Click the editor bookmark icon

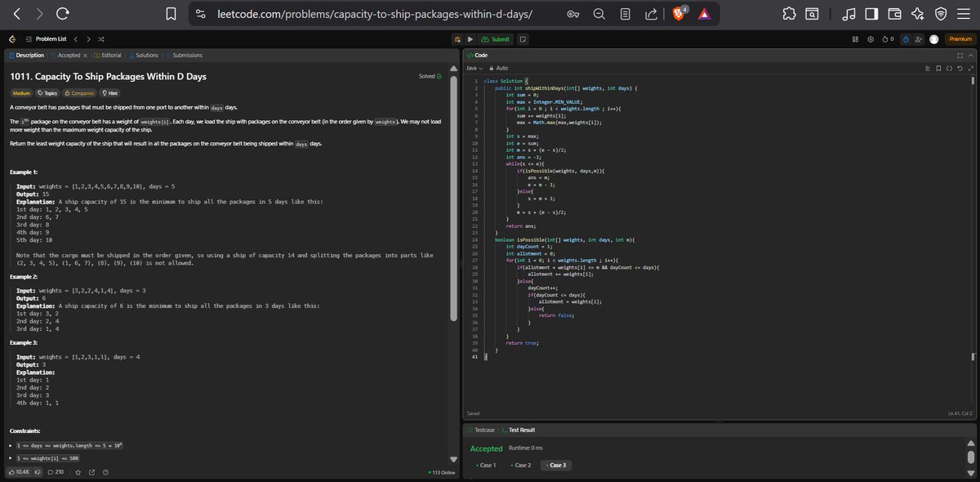tap(938, 68)
